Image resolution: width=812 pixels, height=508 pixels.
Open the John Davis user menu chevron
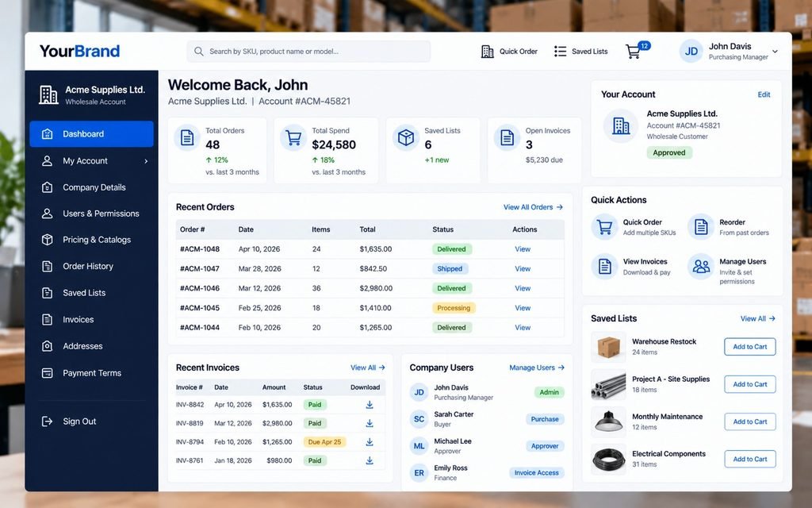point(775,52)
